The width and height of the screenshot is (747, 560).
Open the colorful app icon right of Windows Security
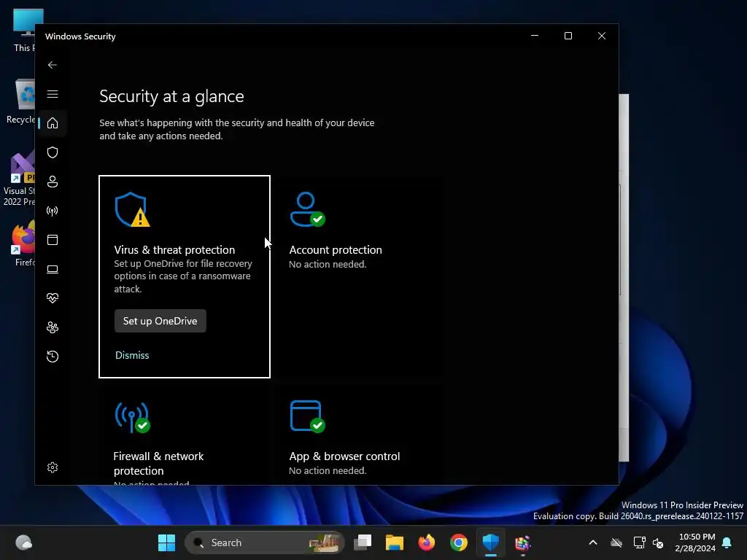point(522,542)
